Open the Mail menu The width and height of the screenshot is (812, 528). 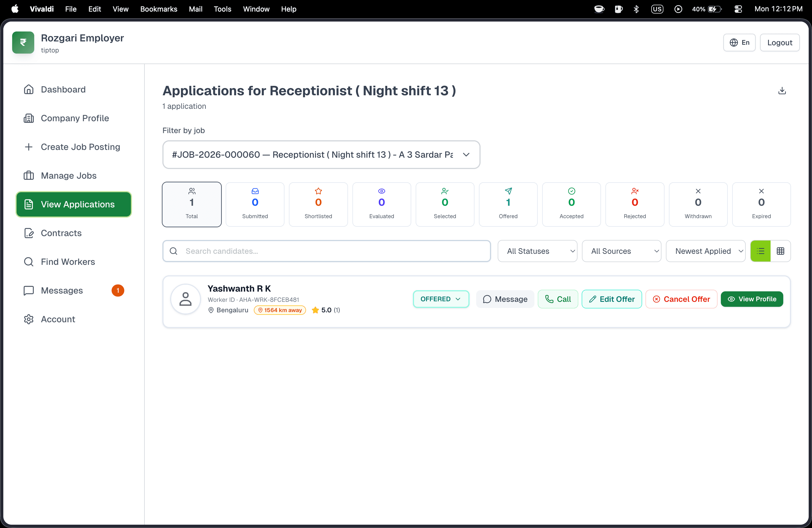point(196,9)
